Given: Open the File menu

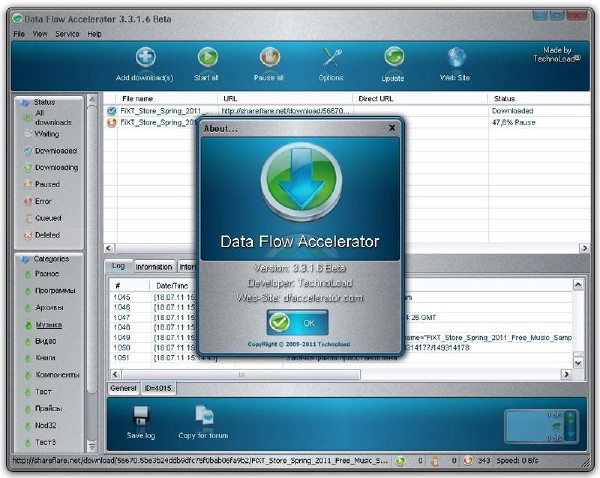Looking at the screenshot, I should click(19, 34).
